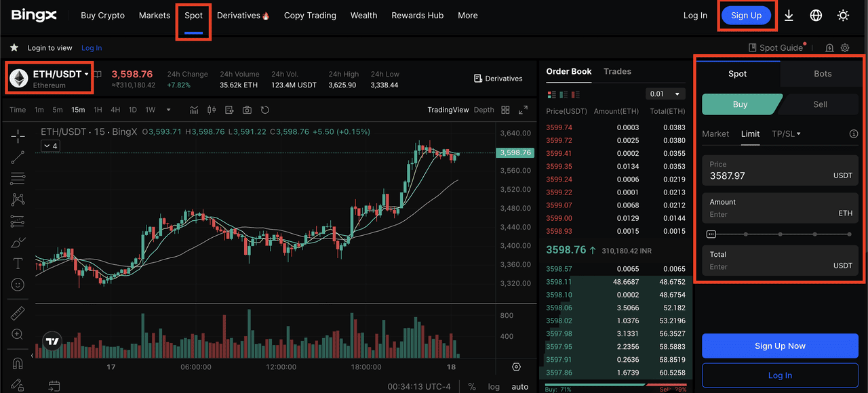This screenshot has height=393, width=868.
Task: Open the TP/SL order type dropdown
Action: [x=786, y=134]
